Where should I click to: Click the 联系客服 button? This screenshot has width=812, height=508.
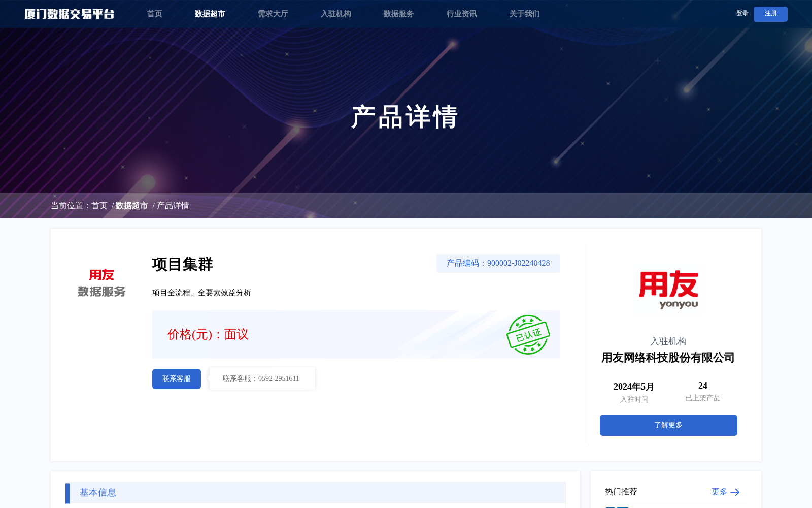click(177, 379)
